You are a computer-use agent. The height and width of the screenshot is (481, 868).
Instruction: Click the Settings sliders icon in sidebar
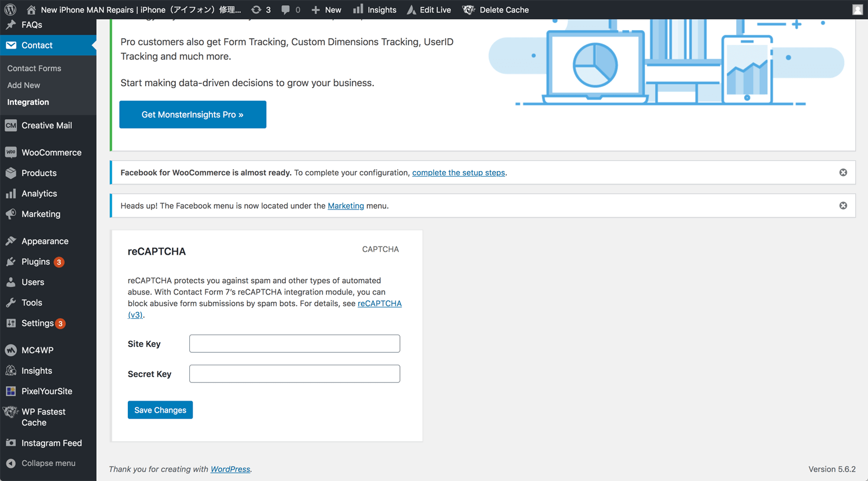tap(10, 323)
